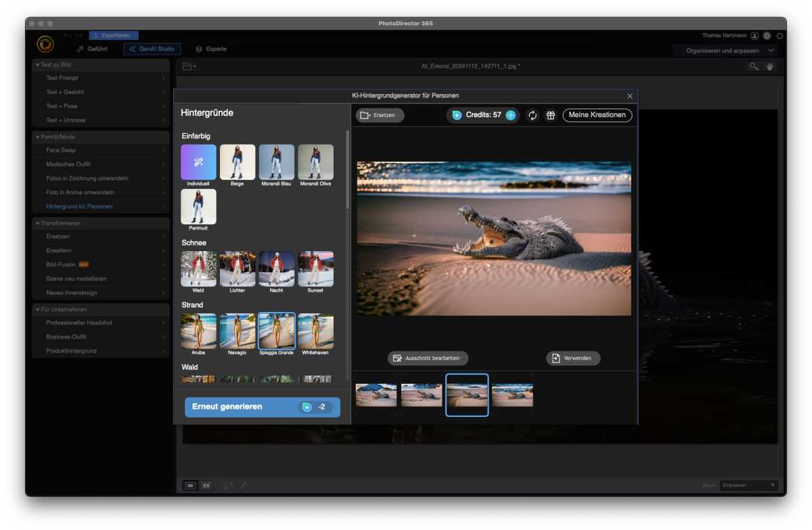Image resolution: width=812 pixels, height=530 pixels.
Task: Open Meine Kreationen
Action: 597,115
